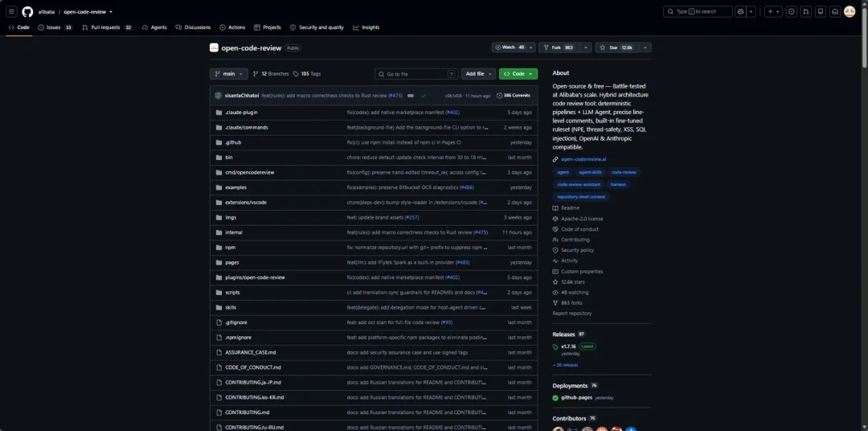Click the code-review-assistant topic tag
Viewport: 868px width, 431px height.
[x=579, y=184]
